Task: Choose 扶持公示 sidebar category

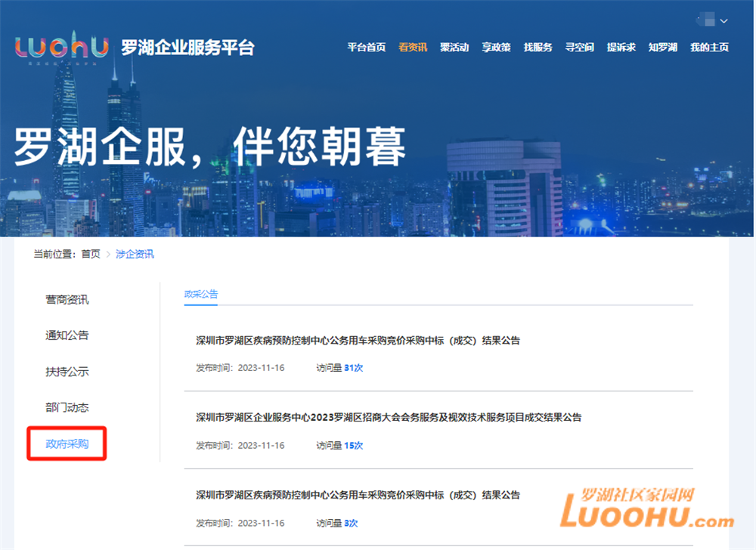Action: (x=67, y=372)
